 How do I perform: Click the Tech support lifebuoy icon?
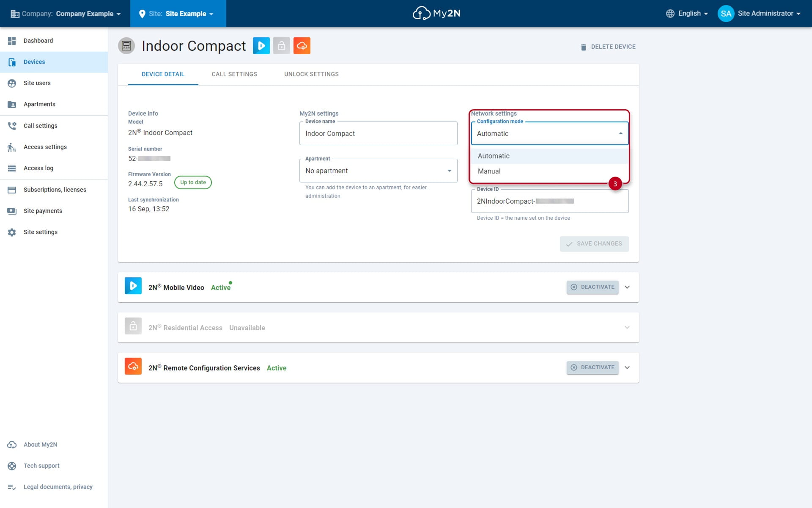point(12,466)
